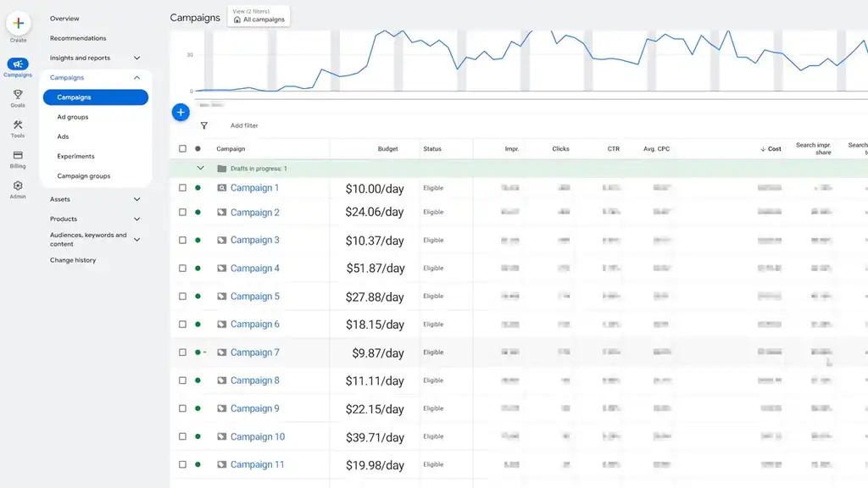Open the Campaign 7 link
The width and height of the screenshot is (868, 488).
tap(254, 352)
